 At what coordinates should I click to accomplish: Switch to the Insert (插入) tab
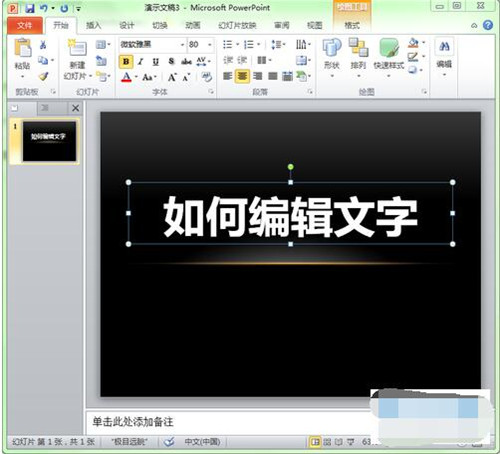coord(93,25)
